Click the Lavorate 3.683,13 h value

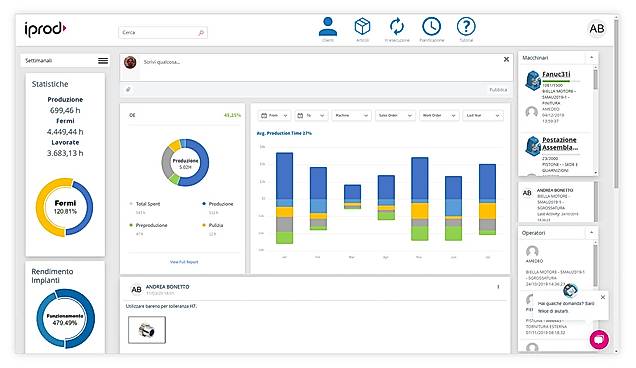[65, 153]
